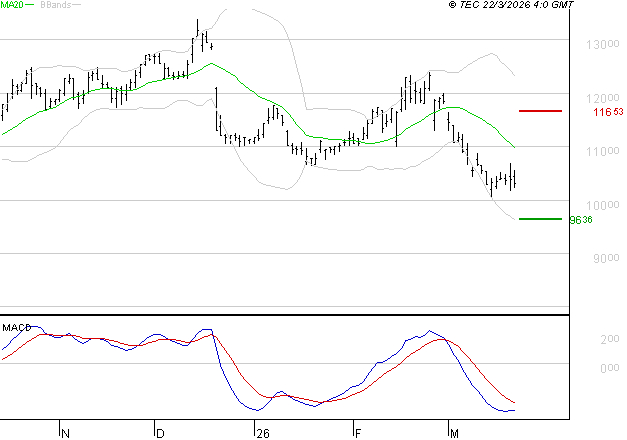
Task: Click the N month marker
Action: tap(66, 434)
